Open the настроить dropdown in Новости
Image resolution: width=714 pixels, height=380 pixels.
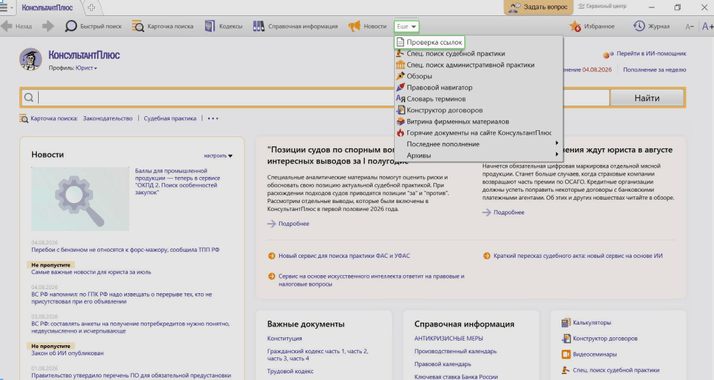(x=218, y=156)
